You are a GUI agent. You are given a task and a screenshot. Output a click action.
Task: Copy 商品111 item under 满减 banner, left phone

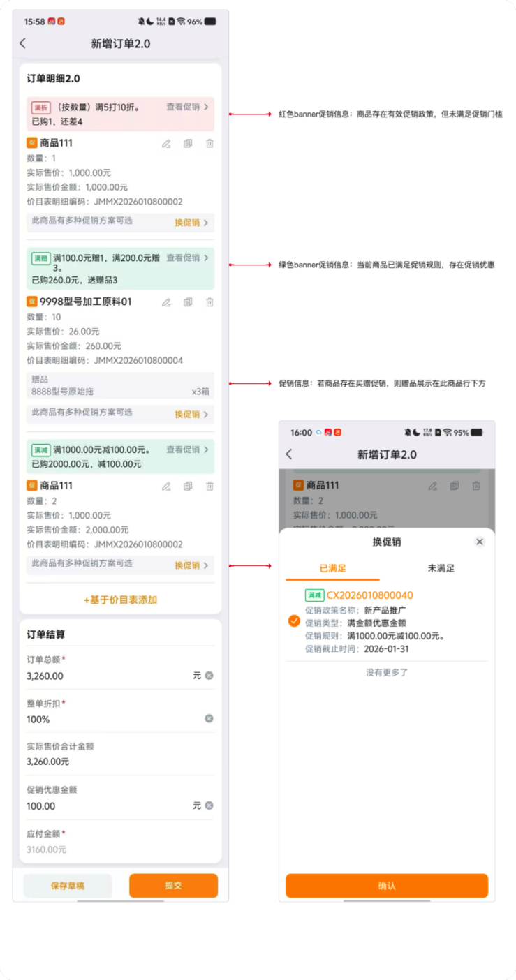(188, 487)
